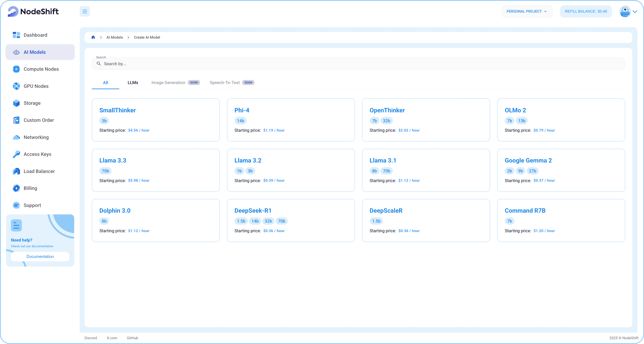Click the Storage cube icon
The height and width of the screenshot is (344, 644).
16,103
